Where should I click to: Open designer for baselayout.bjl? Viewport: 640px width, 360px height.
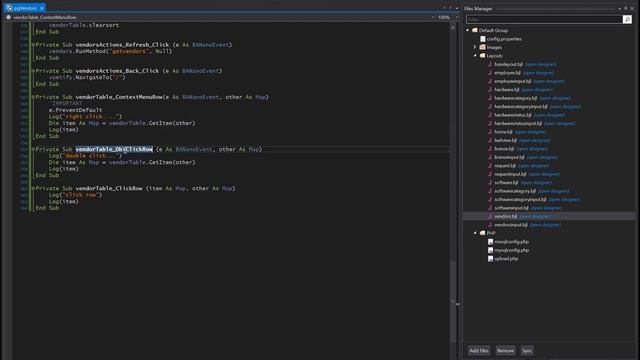pos(540,64)
